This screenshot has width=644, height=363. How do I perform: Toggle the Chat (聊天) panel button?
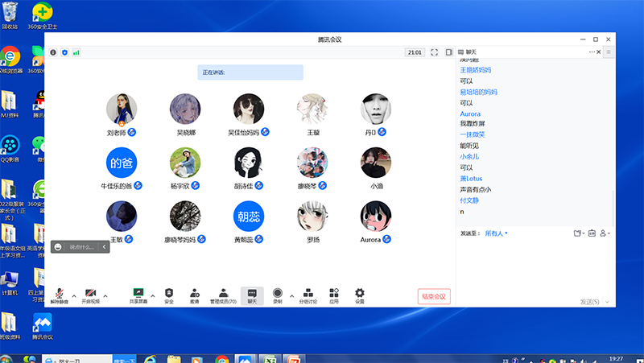click(252, 295)
